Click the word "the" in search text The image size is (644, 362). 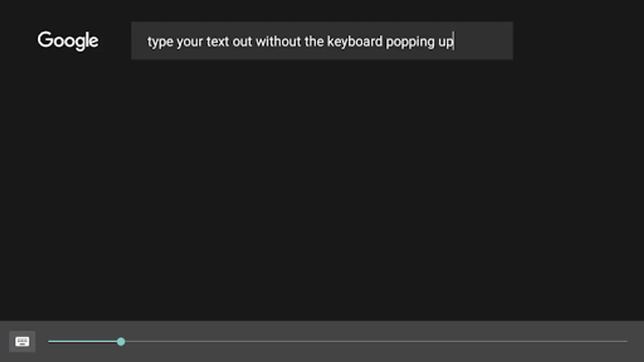(314, 41)
